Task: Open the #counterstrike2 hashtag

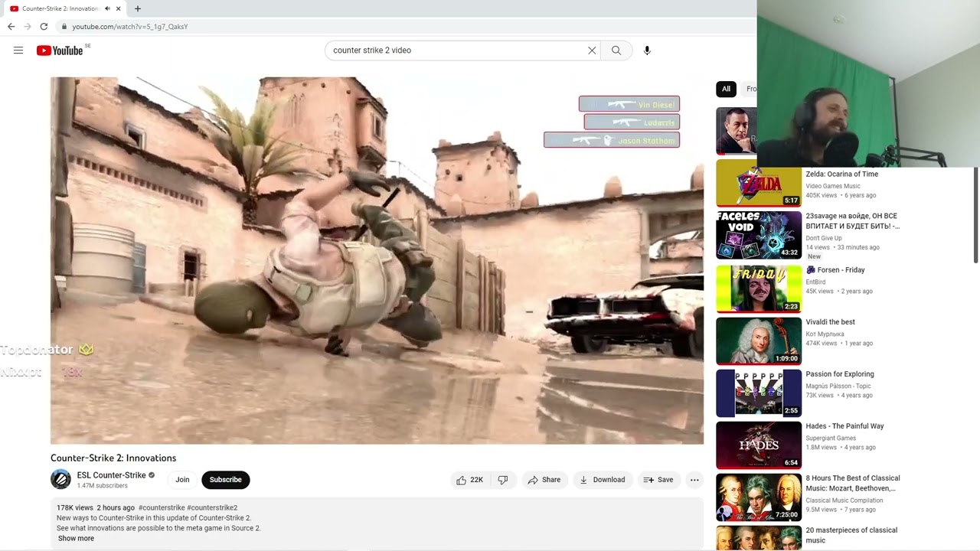Action: [x=212, y=507]
